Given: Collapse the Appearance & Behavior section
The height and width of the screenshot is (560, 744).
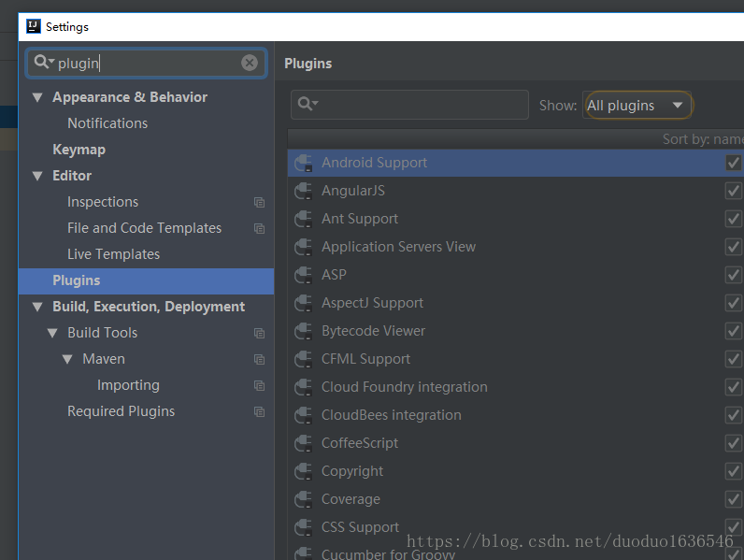Looking at the screenshot, I should tap(37, 98).
